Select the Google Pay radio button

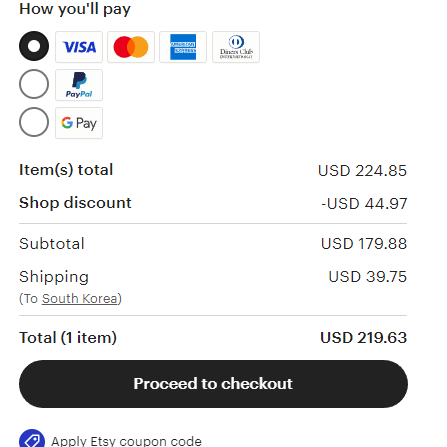(34, 122)
